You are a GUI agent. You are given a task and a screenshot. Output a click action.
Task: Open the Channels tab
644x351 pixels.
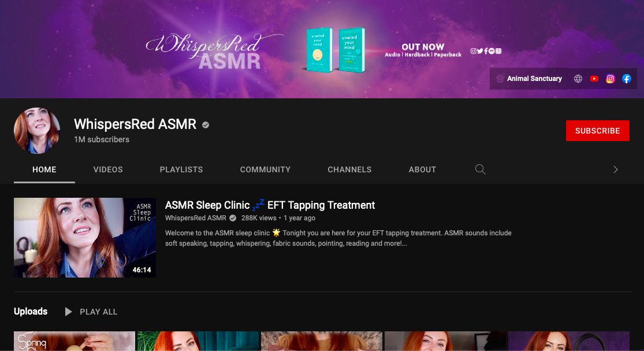pyautogui.click(x=349, y=169)
